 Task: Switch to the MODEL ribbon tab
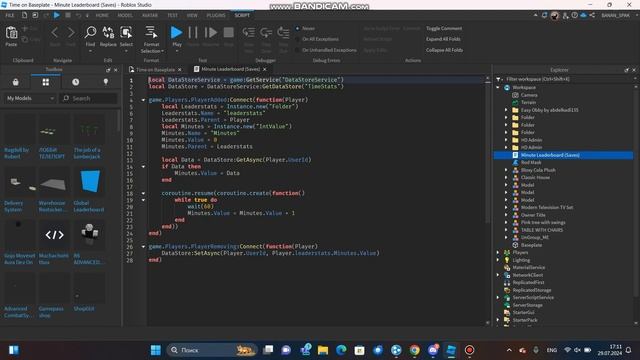coord(125,15)
